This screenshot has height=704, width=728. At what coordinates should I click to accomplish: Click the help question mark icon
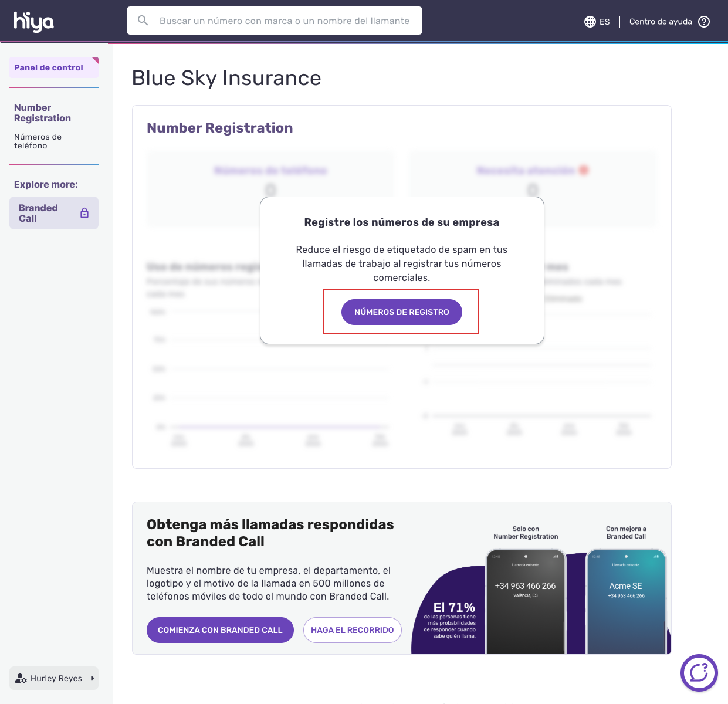704,22
